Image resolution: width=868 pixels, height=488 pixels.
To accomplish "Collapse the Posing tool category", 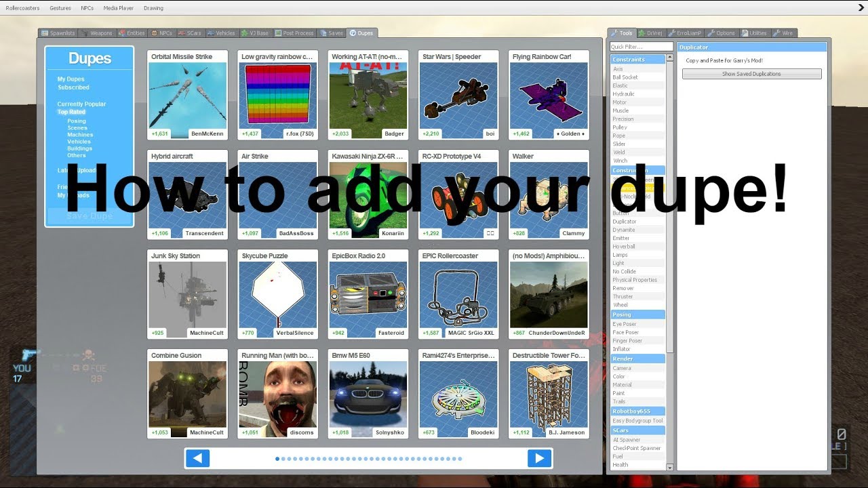I will (x=637, y=314).
